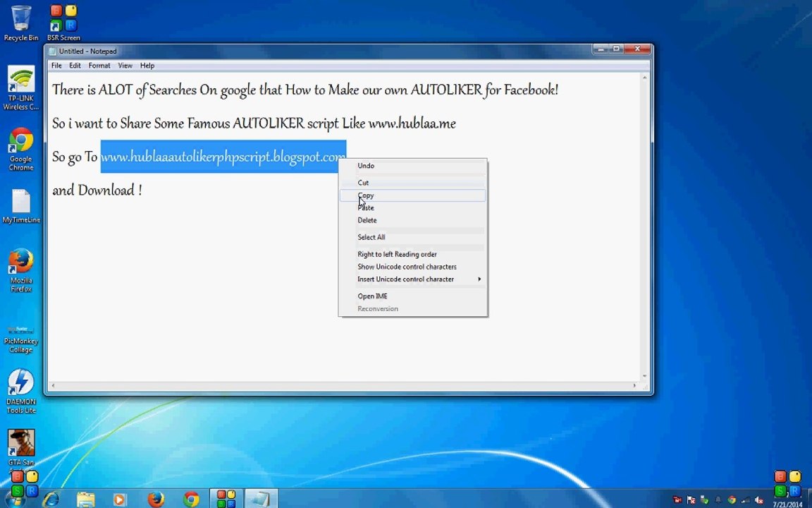The image size is (812, 508).
Task: Open the TP-LINK Wireless desktop icon
Action: pyautogui.click(x=20, y=88)
